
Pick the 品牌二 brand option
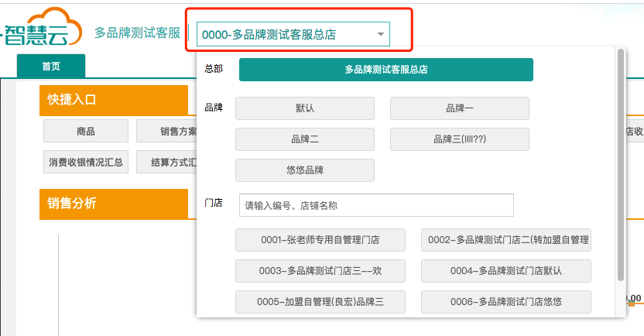pos(304,139)
